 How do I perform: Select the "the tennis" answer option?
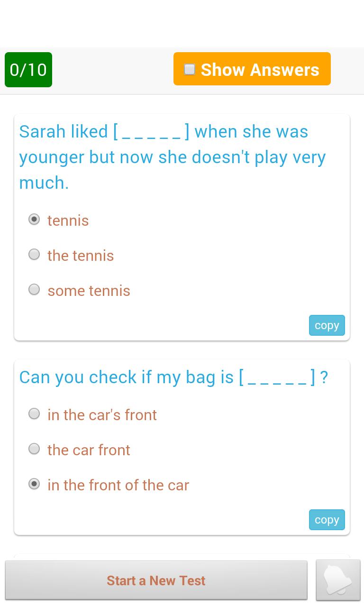[34, 254]
